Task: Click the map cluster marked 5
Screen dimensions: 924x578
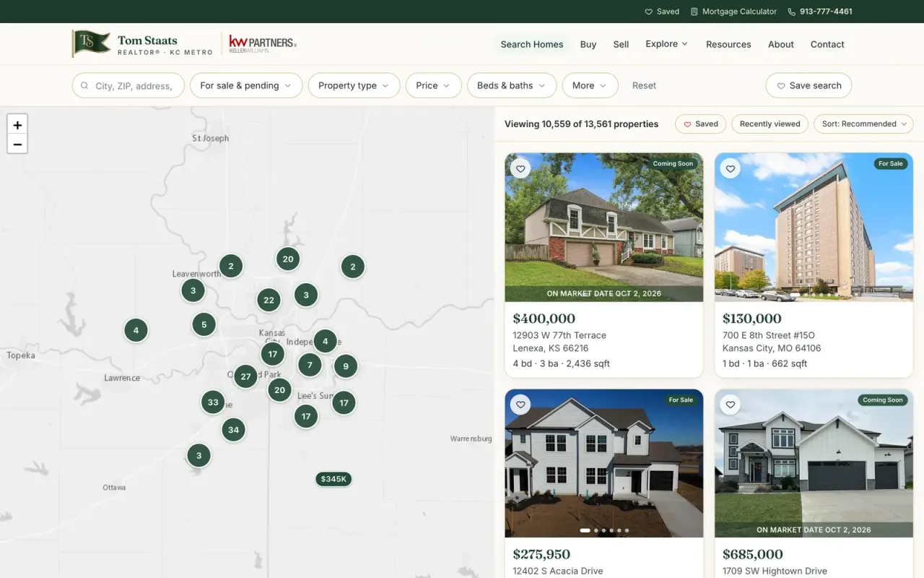Action: tap(204, 324)
